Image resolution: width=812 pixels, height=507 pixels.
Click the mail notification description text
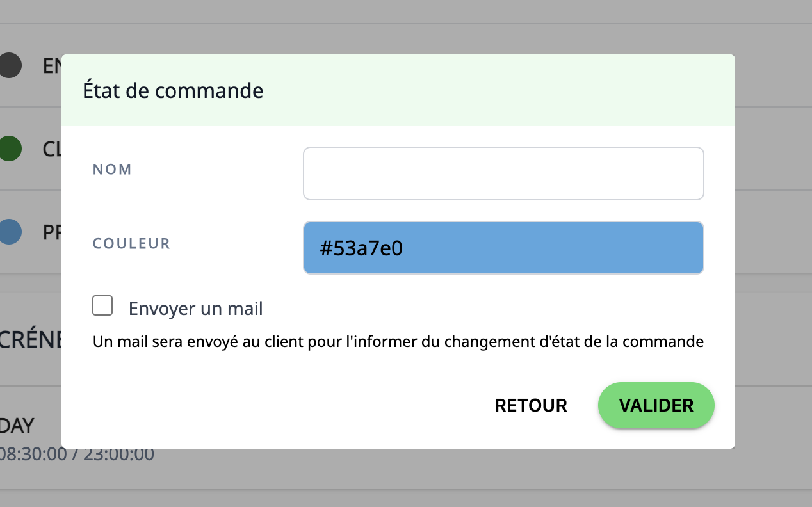(398, 342)
